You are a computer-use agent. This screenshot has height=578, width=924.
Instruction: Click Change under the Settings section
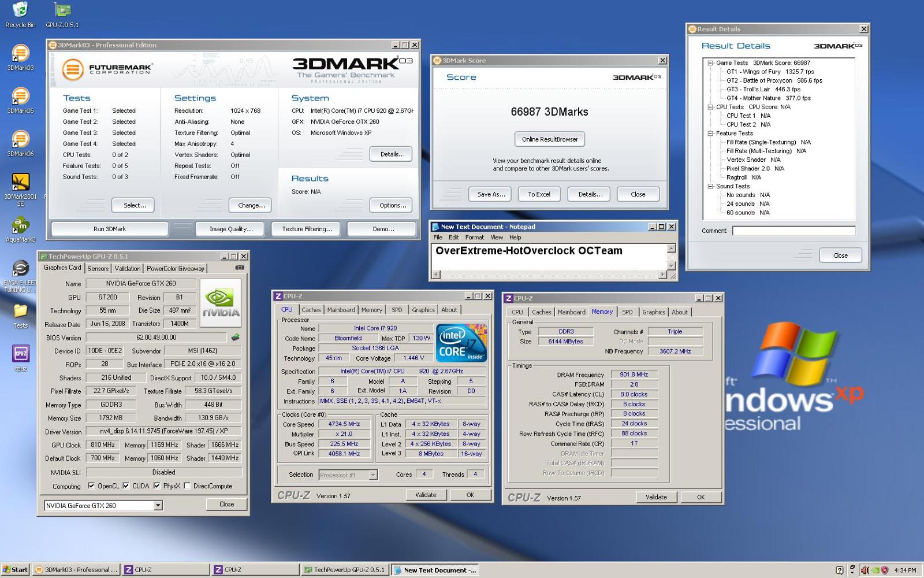251,205
